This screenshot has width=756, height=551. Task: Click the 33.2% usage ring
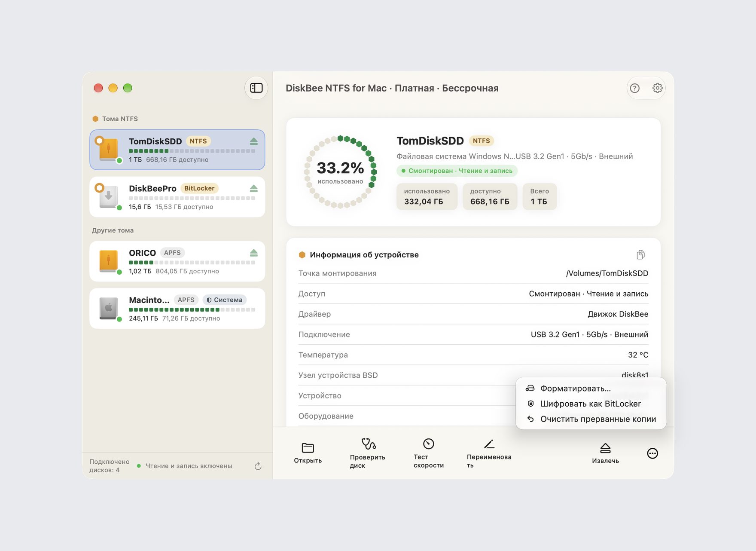(340, 172)
